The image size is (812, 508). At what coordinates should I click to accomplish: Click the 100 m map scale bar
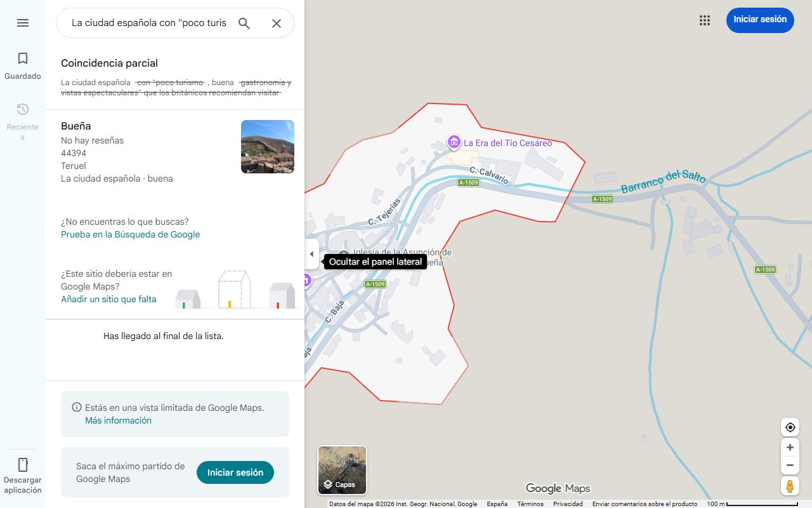(x=716, y=504)
